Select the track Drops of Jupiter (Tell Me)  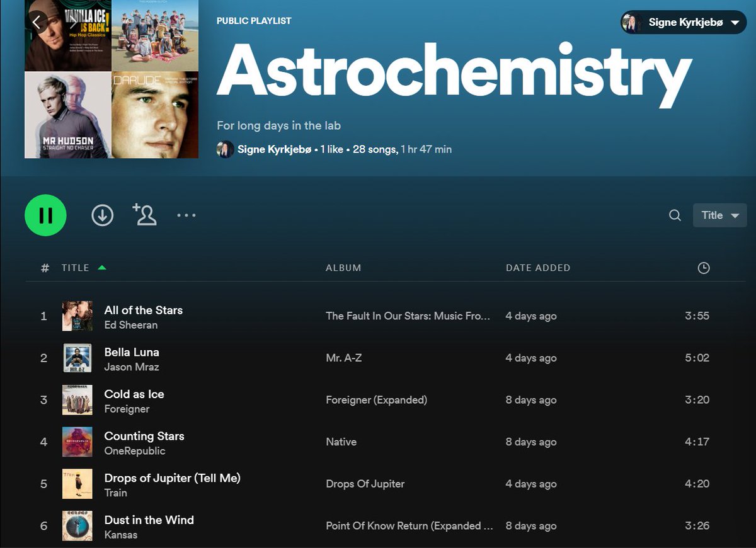[x=173, y=478]
